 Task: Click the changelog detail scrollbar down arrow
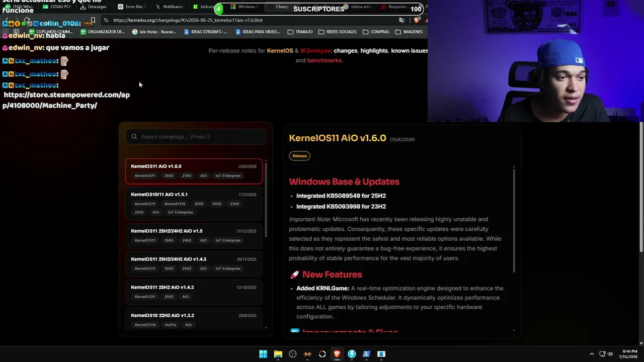pos(514,331)
